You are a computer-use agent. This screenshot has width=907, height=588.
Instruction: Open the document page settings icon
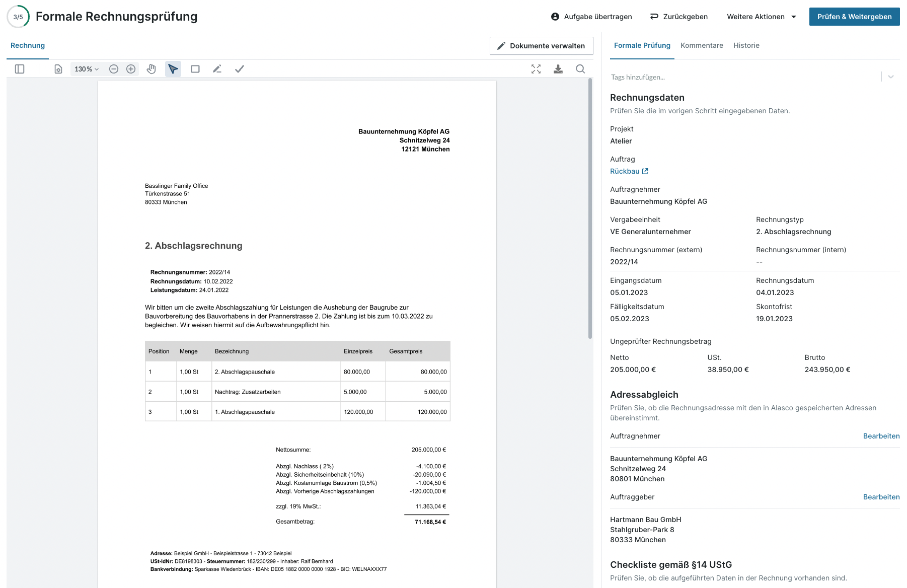point(58,69)
